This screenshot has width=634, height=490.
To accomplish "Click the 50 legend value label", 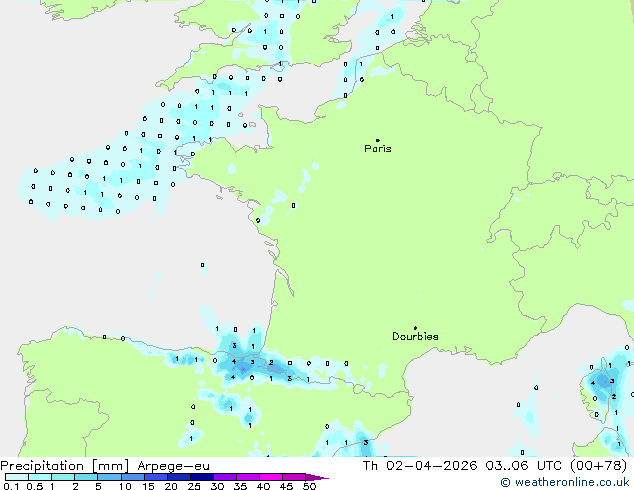I will (309, 486).
